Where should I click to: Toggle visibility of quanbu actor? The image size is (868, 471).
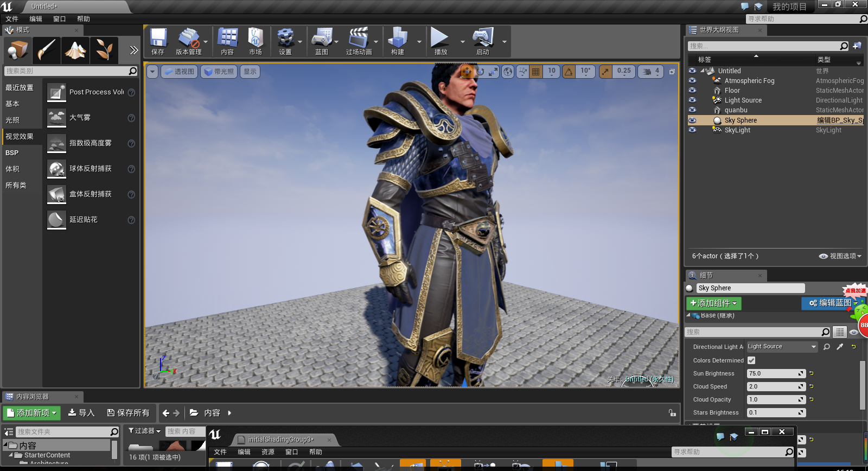point(692,110)
